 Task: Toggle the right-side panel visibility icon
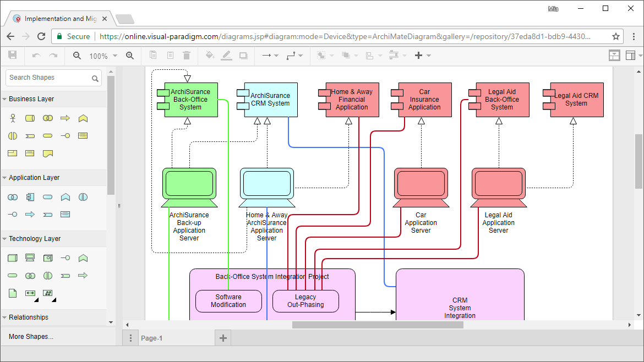(630, 55)
